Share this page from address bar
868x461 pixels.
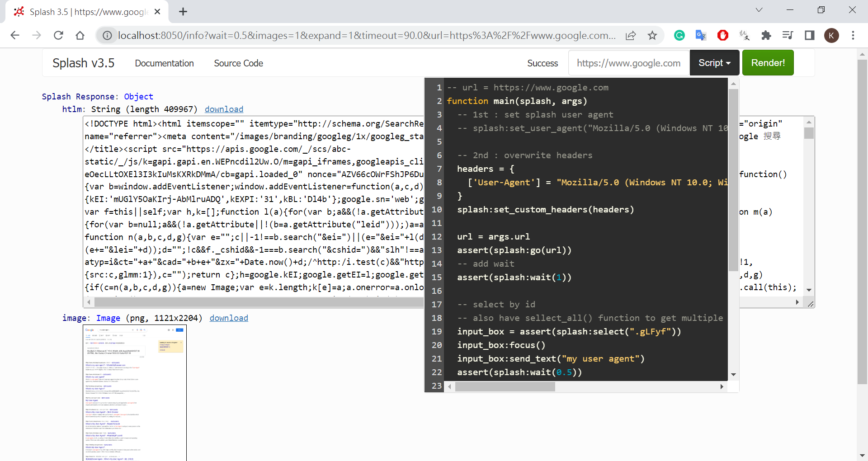click(x=631, y=35)
